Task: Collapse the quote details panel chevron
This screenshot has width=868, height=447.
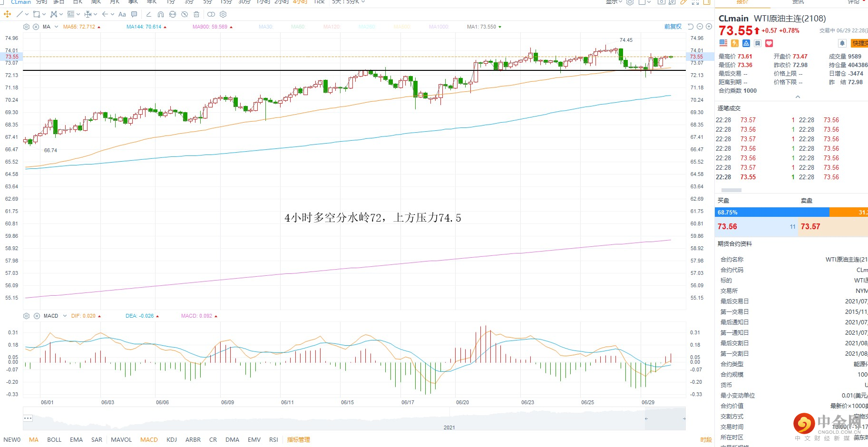Action: (798, 97)
